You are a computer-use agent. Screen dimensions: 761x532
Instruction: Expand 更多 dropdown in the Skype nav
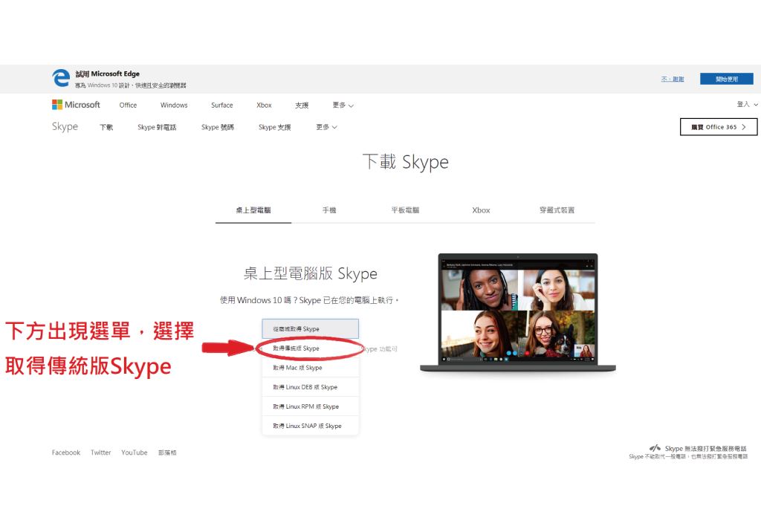click(326, 127)
